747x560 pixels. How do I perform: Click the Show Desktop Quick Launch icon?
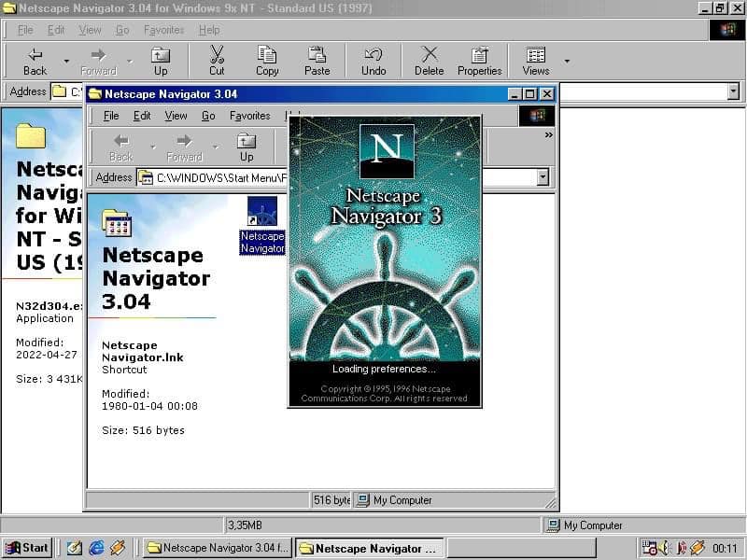[75, 548]
